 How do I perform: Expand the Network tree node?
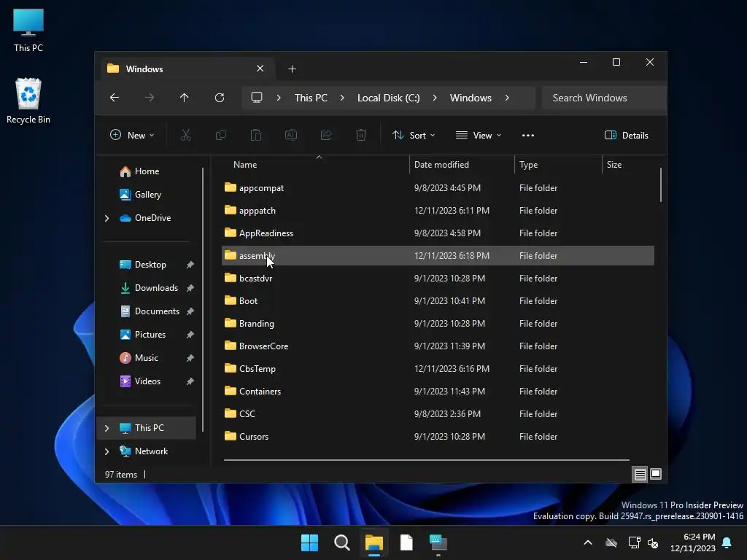pyautogui.click(x=107, y=451)
